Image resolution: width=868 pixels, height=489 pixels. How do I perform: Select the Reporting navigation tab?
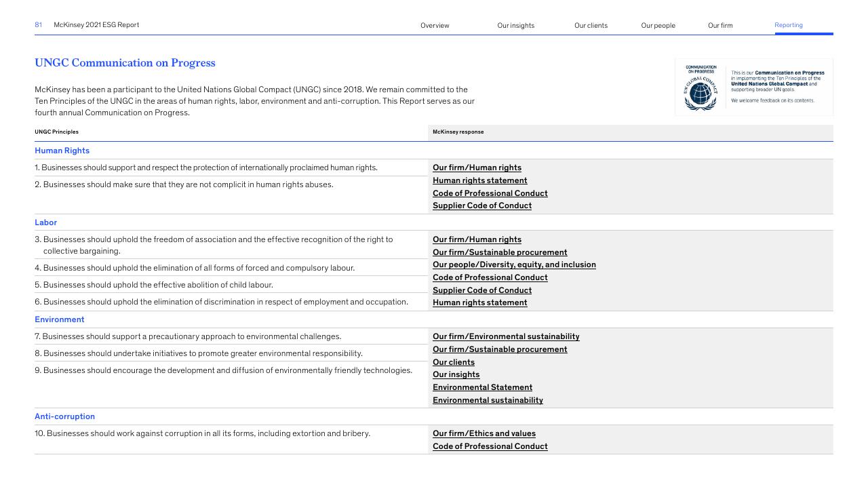pos(789,25)
